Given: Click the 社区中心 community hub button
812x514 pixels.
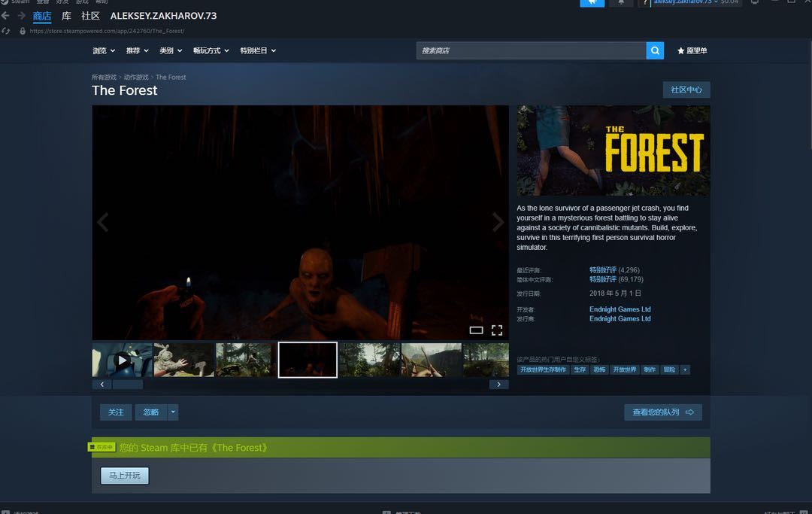Looking at the screenshot, I should (686, 90).
